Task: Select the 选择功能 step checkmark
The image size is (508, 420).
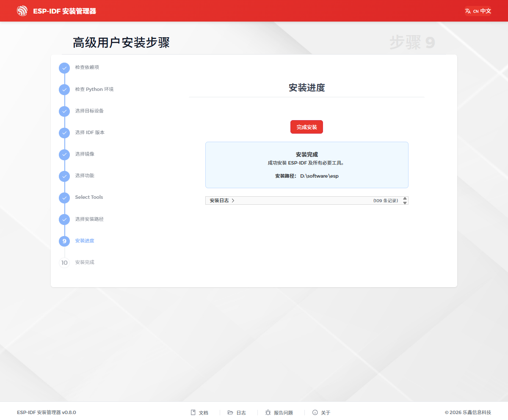Action: point(64,176)
